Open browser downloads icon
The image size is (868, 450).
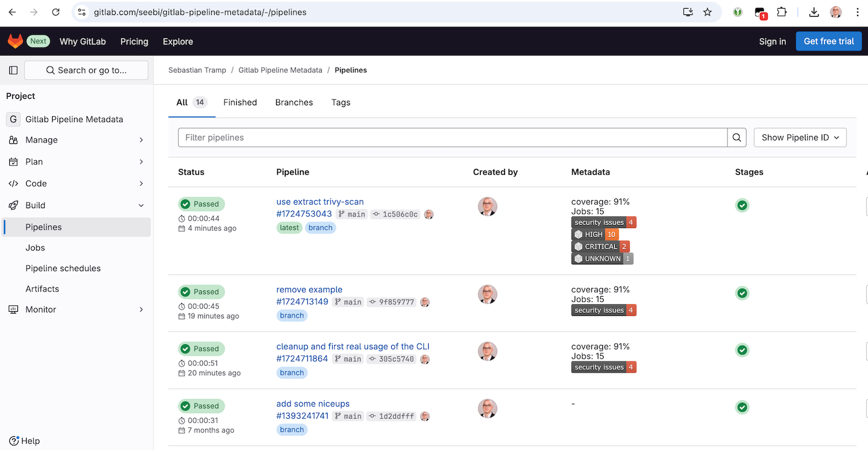814,12
